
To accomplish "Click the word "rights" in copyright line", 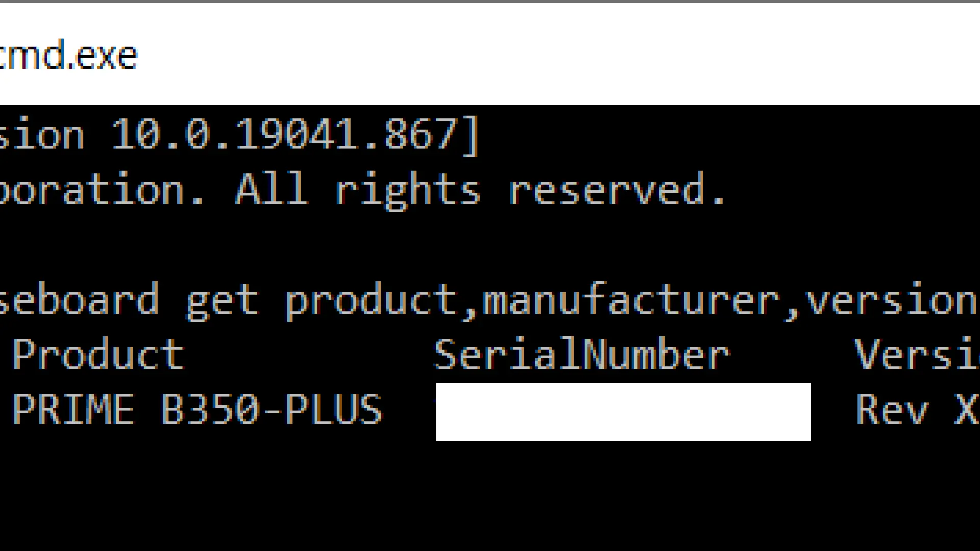I will coord(407,190).
